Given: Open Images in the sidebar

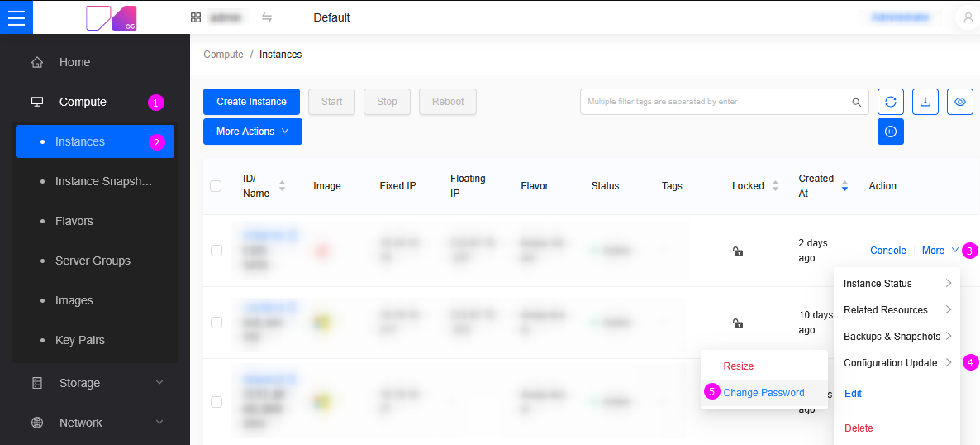Looking at the screenshot, I should pyautogui.click(x=95, y=300).
